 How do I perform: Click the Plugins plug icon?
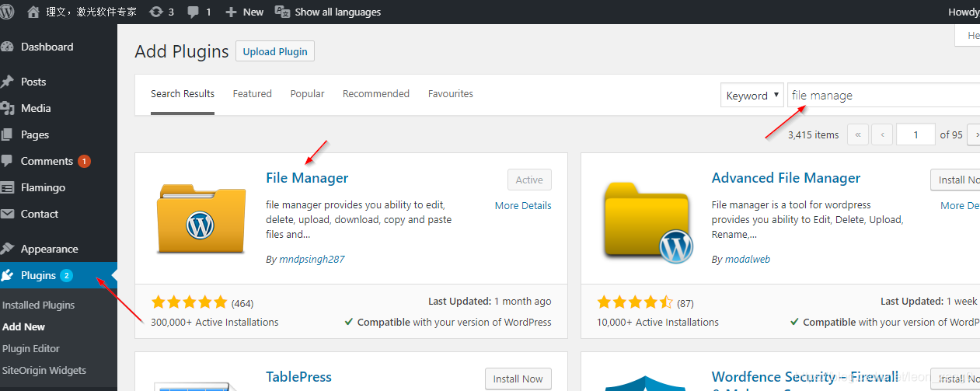click(7, 275)
